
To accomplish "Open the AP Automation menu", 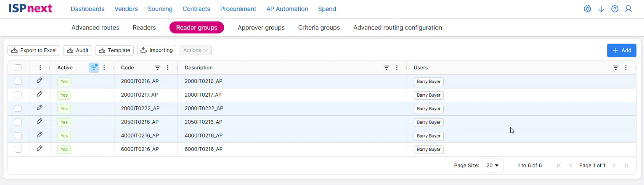I will (287, 9).
